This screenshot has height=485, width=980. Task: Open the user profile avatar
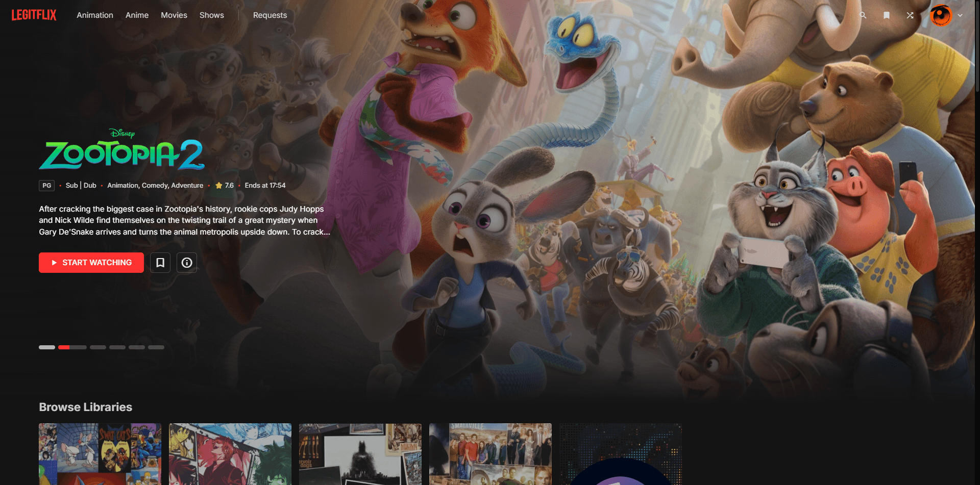(x=941, y=15)
